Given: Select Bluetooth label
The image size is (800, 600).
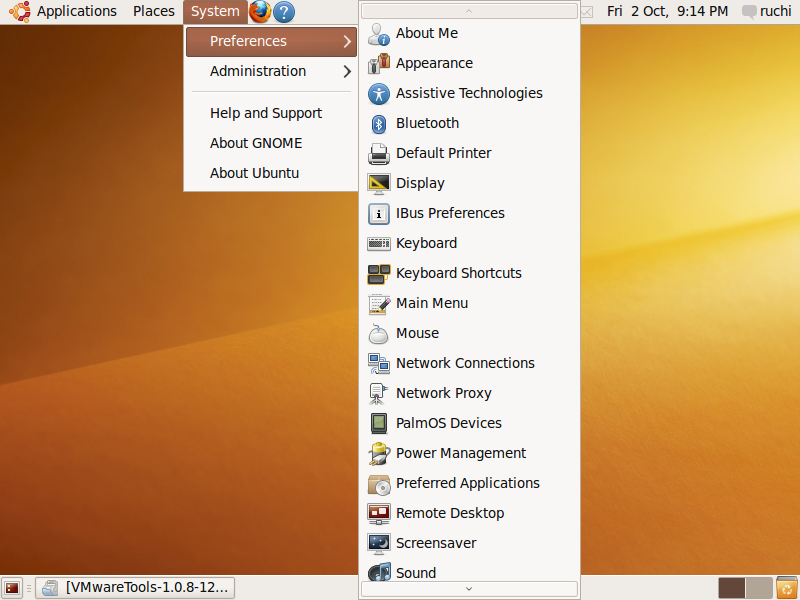Looking at the screenshot, I should click(427, 123).
